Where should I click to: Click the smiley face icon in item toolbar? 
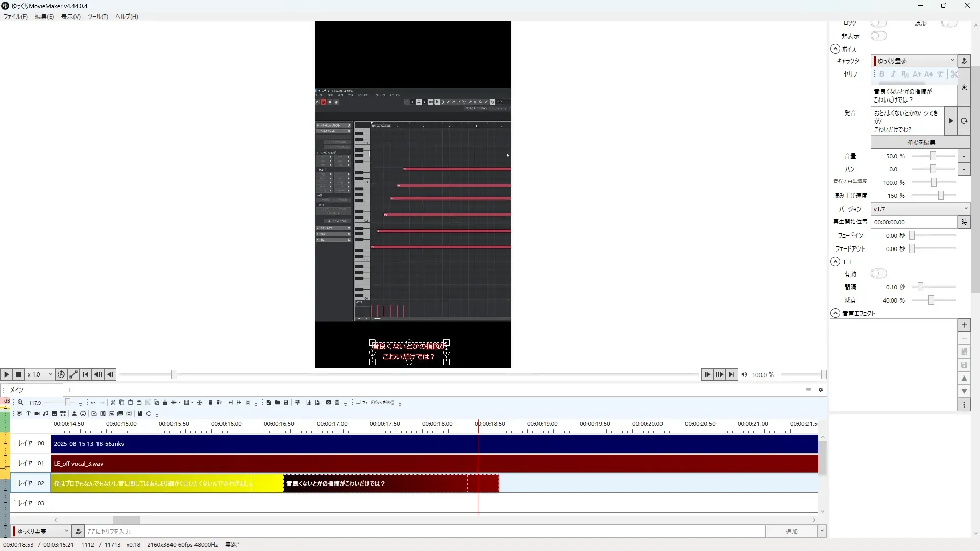(x=83, y=414)
